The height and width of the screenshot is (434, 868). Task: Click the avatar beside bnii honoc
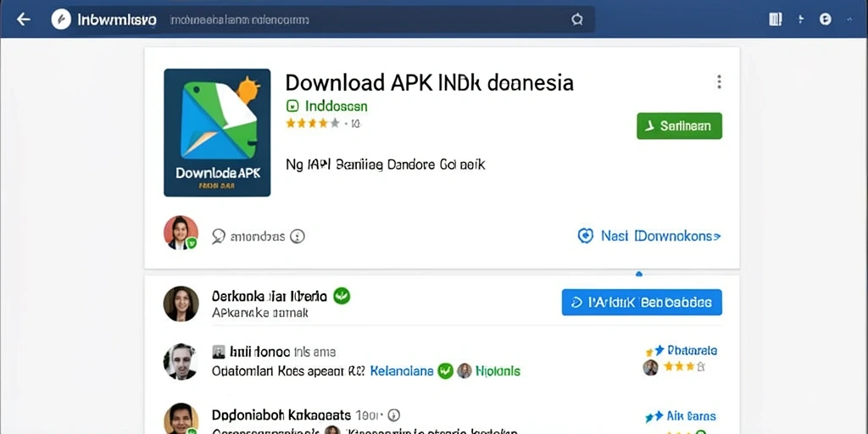click(181, 361)
